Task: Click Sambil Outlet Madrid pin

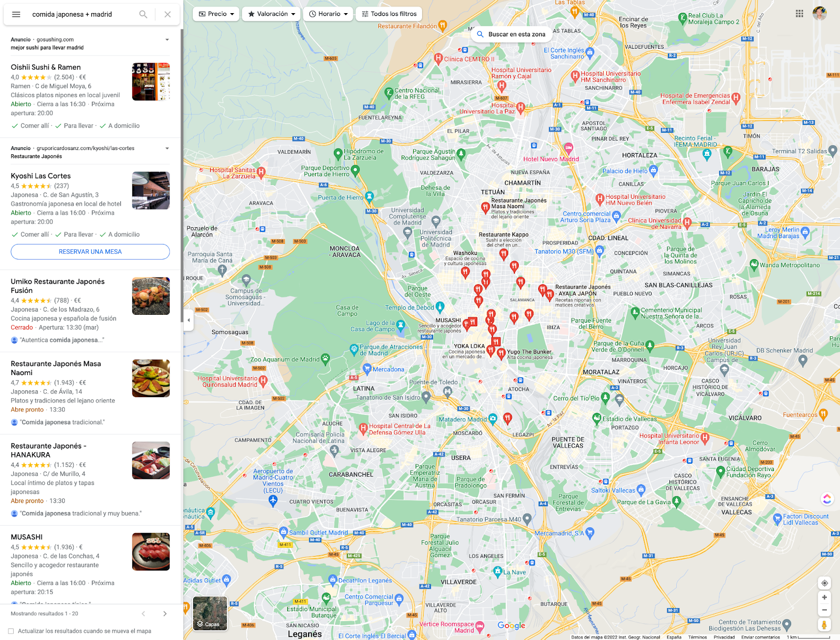Action: click(x=283, y=531)
